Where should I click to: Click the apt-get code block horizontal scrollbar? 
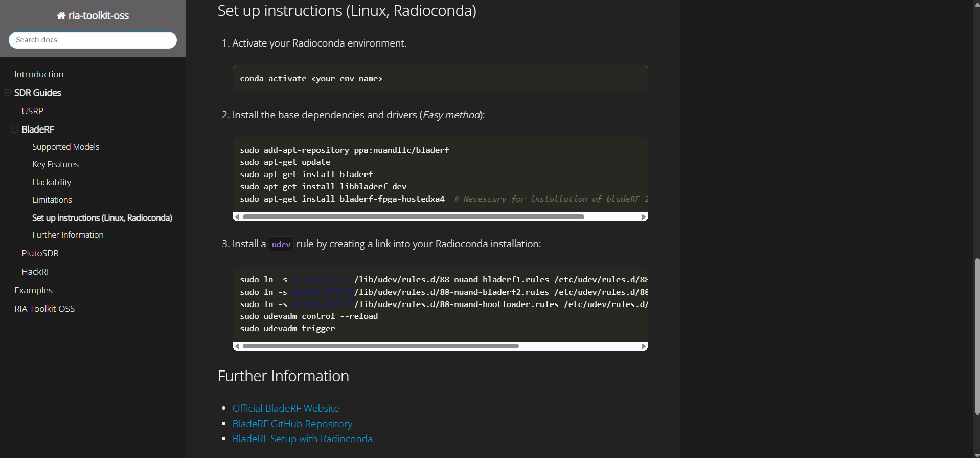point(413,217)
